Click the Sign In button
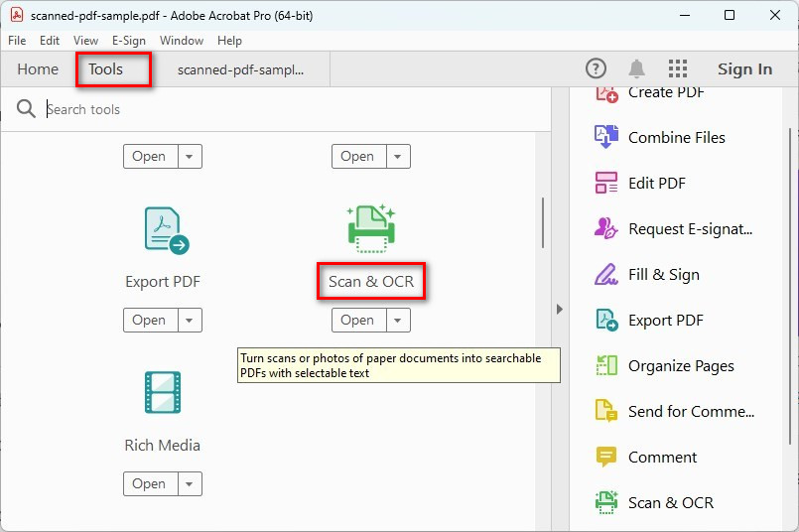This screenshot has height=532, width=799. (744, 69)
